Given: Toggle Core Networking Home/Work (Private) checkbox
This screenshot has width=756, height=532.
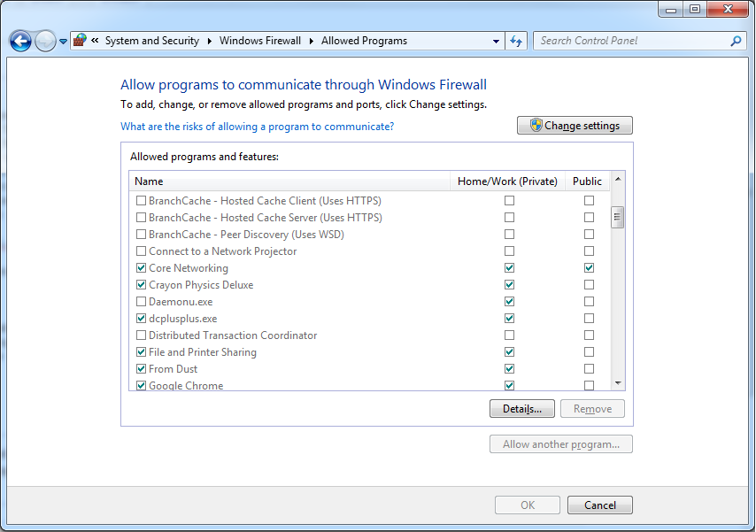Looking at the screenshot, I should coord(509,267).
